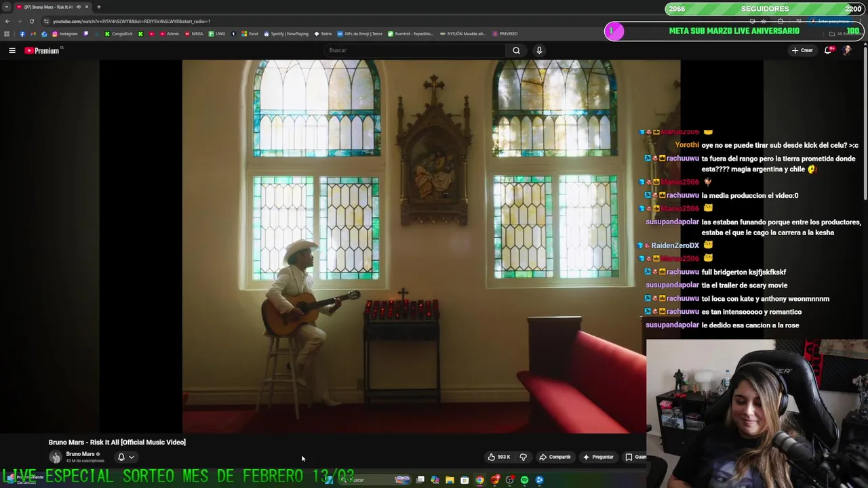This screenshot has width=868, height=488.
Task: Open Chrome from the taskbar
Action: pyautogui.click(x=479, y=480)
